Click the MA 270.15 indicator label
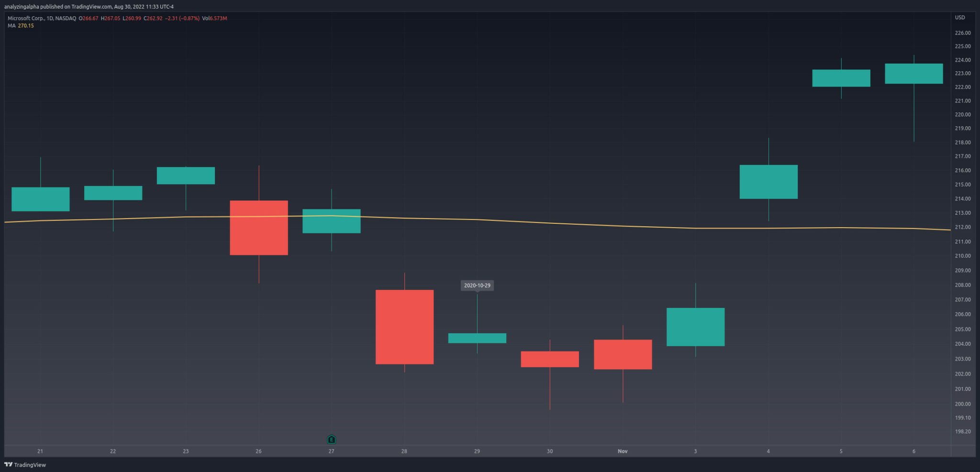980x472 pixels. click(21, 26)
